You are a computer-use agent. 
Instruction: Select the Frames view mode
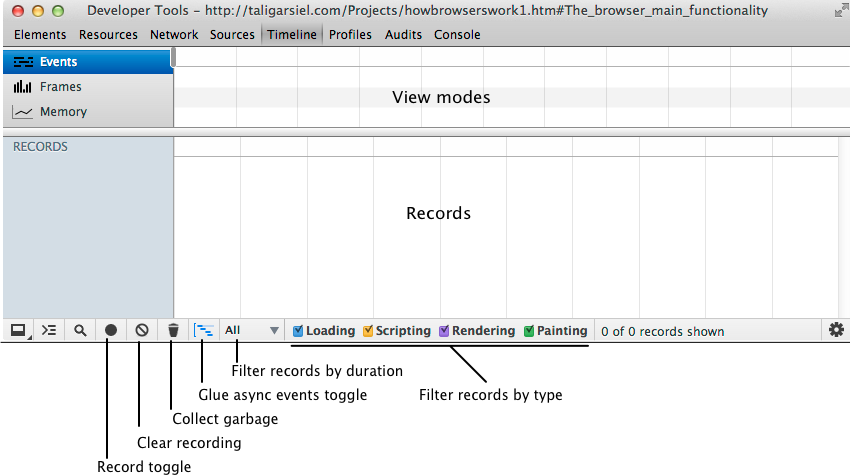88,87
